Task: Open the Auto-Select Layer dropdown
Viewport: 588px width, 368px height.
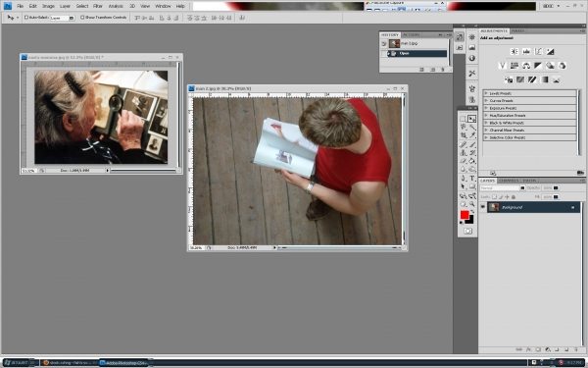Action: 62,18
